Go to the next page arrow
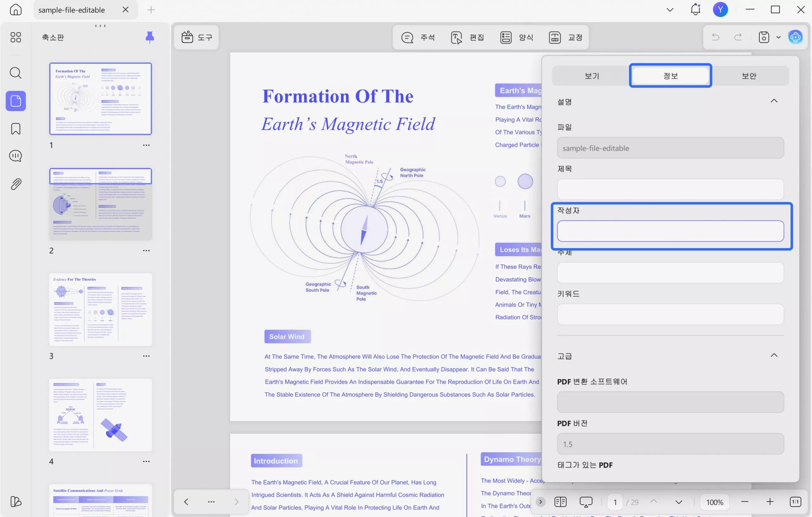Screen dimensions: 812x517 (x=678, y=502)
